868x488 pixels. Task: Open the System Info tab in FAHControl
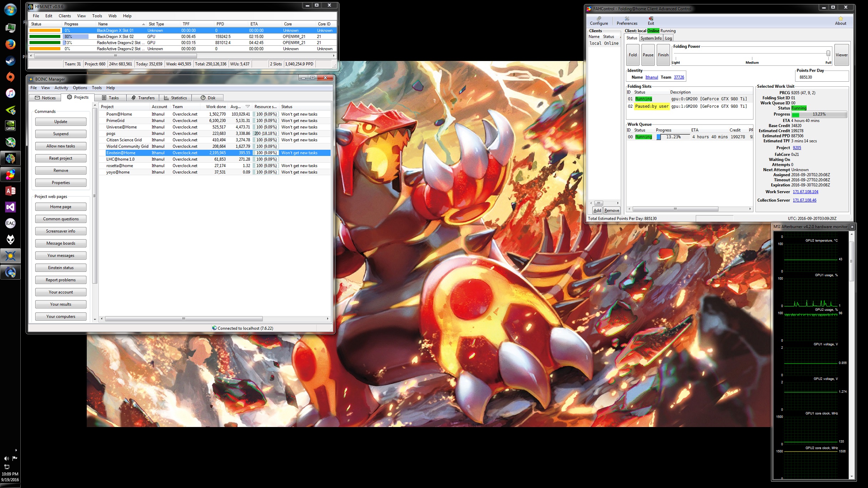click(651, 38)
